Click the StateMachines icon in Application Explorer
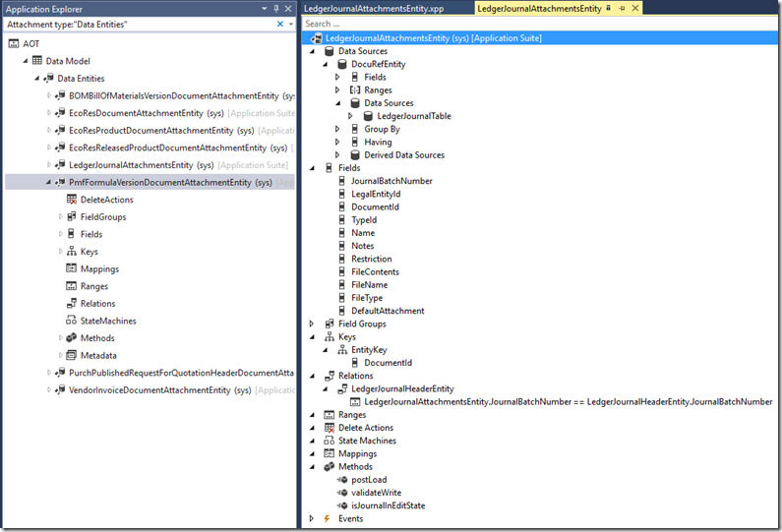The width and height of the screenshot is (782, 532). click(x=72, y=321)
